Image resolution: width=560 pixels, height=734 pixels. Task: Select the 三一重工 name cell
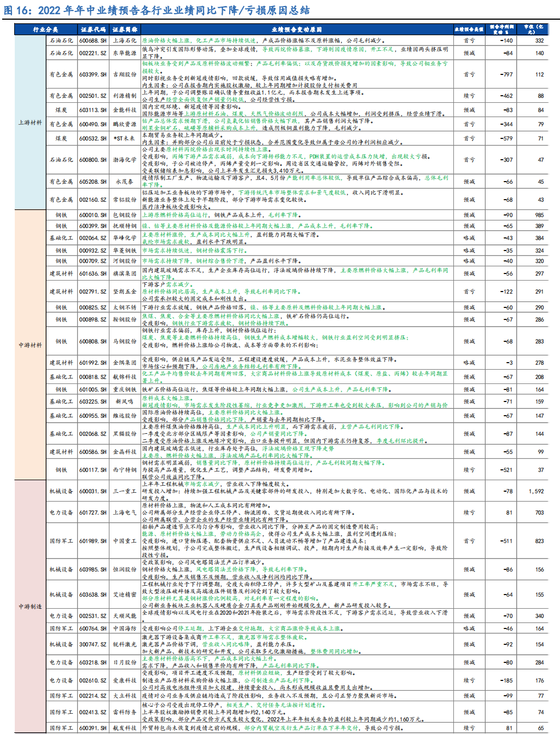[125, 491]
